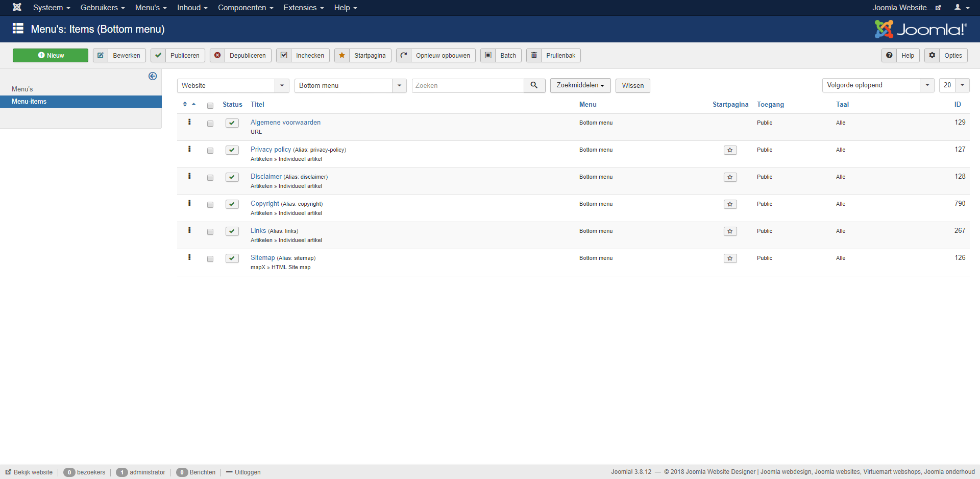Click the menu list icon next to page title

click(x=18, y=29)
